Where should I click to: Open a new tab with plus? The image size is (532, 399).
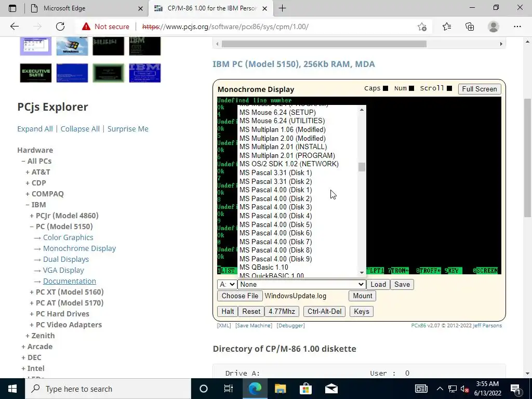[282, 8]
